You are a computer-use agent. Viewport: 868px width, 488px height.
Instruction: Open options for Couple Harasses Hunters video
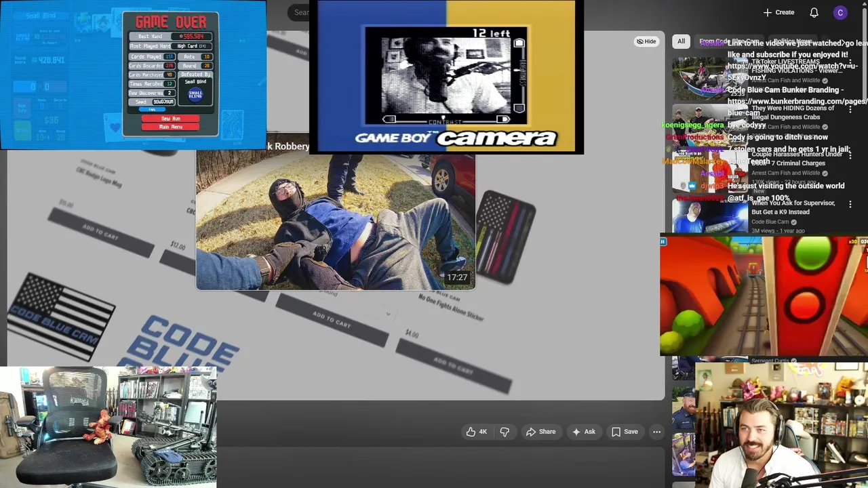[850, 156]
